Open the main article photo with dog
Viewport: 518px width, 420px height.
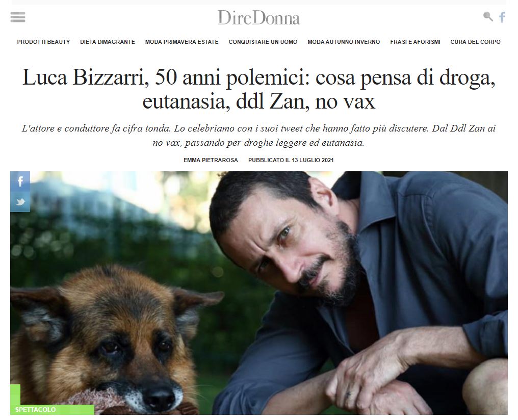[259, 293]
